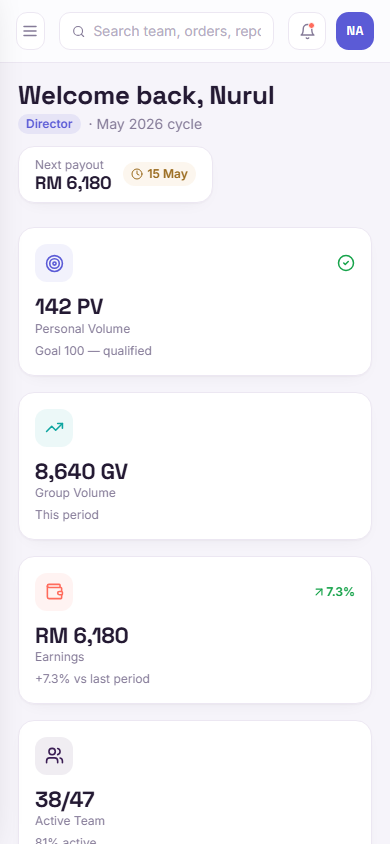Open the 38/47 Active Team card
The image size is (390, 844).
195,783
